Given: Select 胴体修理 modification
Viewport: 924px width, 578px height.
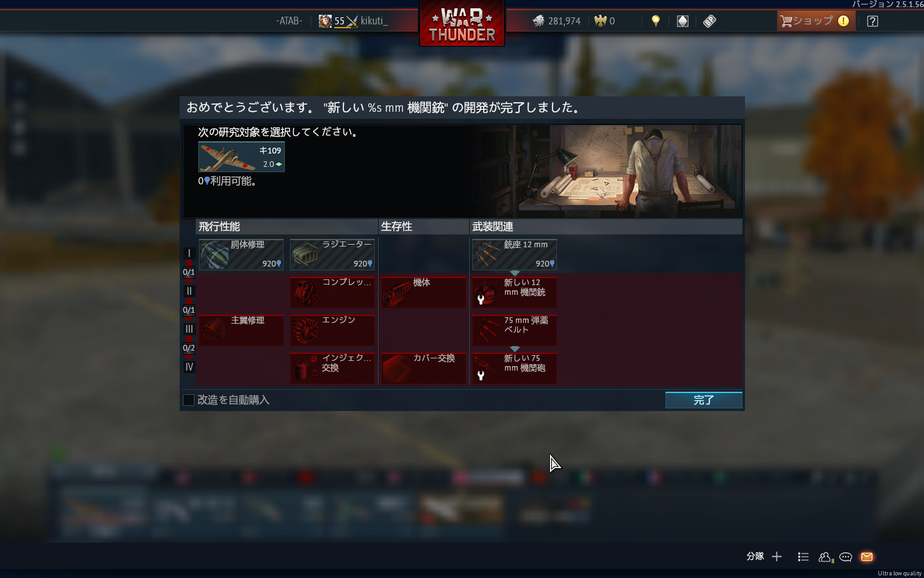Looking at the screenshot, I should [x=241, y=254].
